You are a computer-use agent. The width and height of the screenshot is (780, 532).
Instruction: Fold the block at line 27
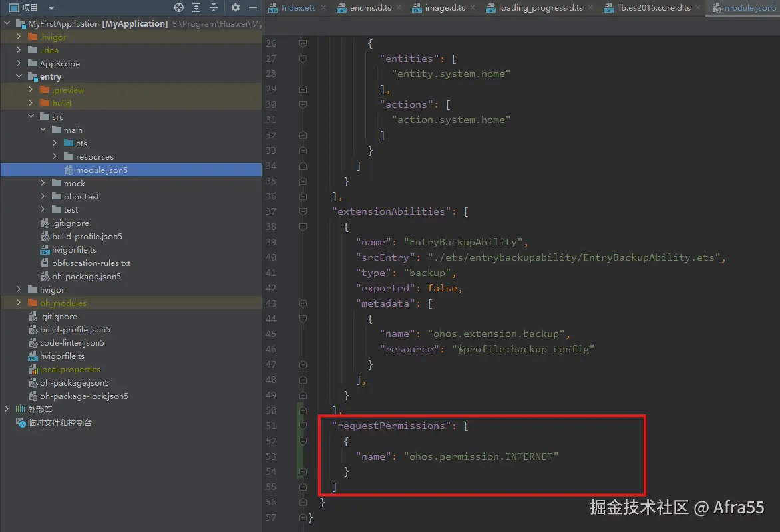[x=303, y=59]
